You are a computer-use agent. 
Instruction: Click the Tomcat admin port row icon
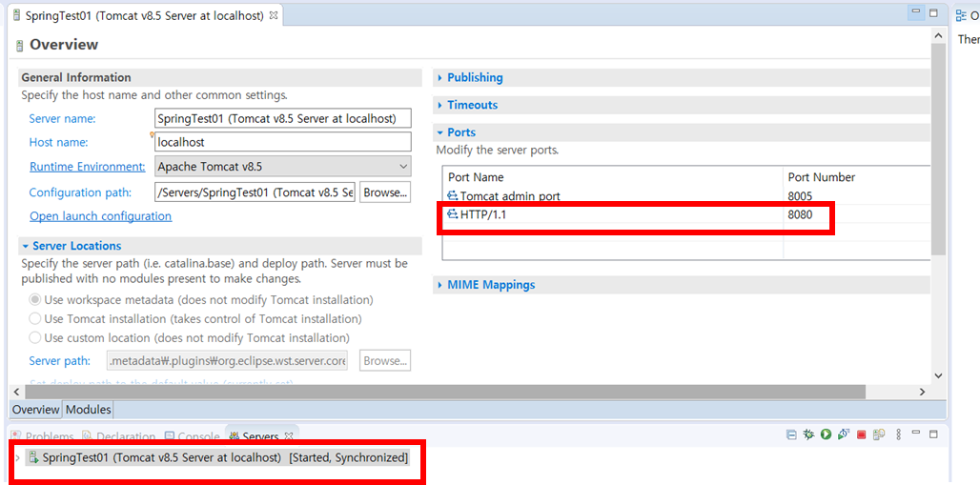453,196
